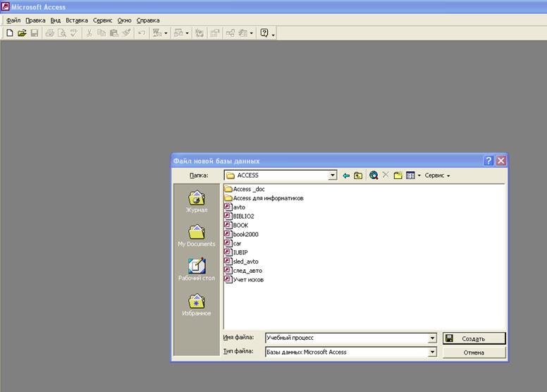
Task: Click the Help question mark toolbar icon
Action: pyautogui.click(x=264, y=33)
